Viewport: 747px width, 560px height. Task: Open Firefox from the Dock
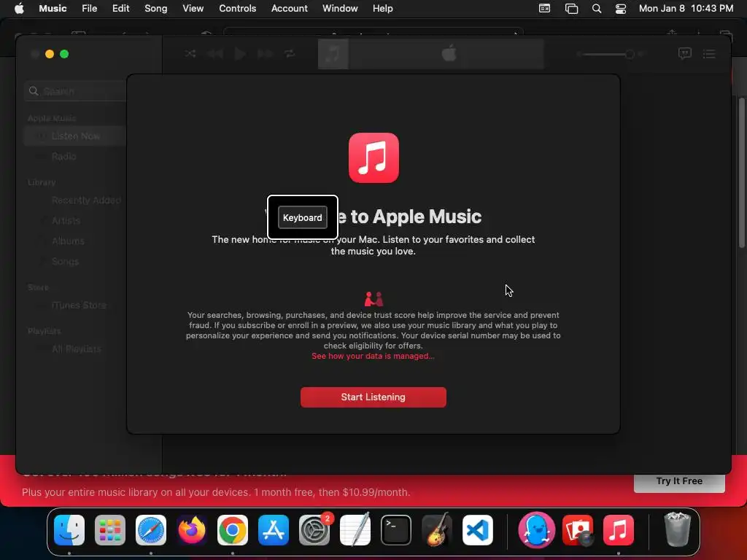pyautogui.click(x=192, y=530)
